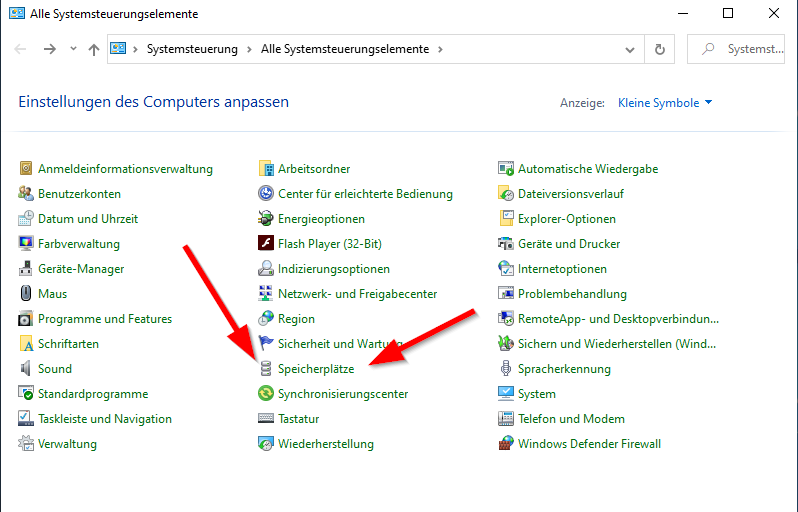
Task: Click the Systemsteuerung search field
Action: pyautogui.click(x=736, y=49)
